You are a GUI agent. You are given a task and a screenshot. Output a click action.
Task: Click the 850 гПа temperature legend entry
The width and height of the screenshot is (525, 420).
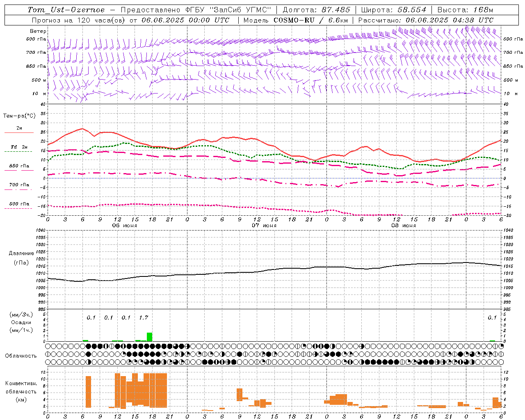tap(19, 166)
